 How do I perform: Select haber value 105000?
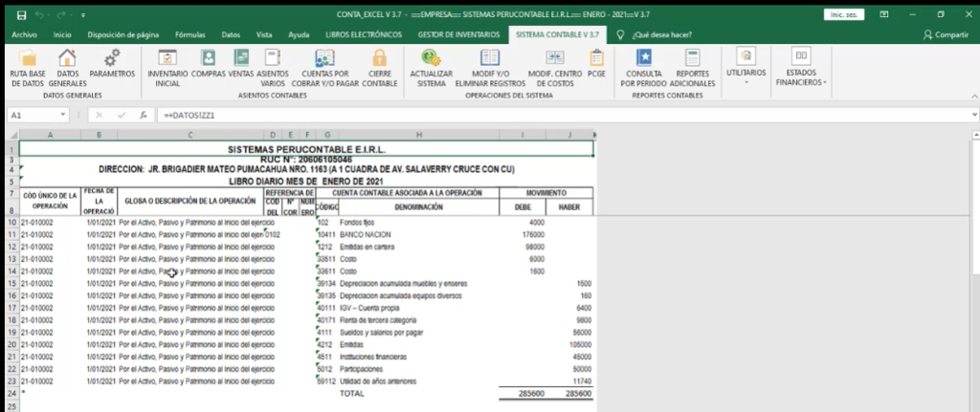pos(569,344)
